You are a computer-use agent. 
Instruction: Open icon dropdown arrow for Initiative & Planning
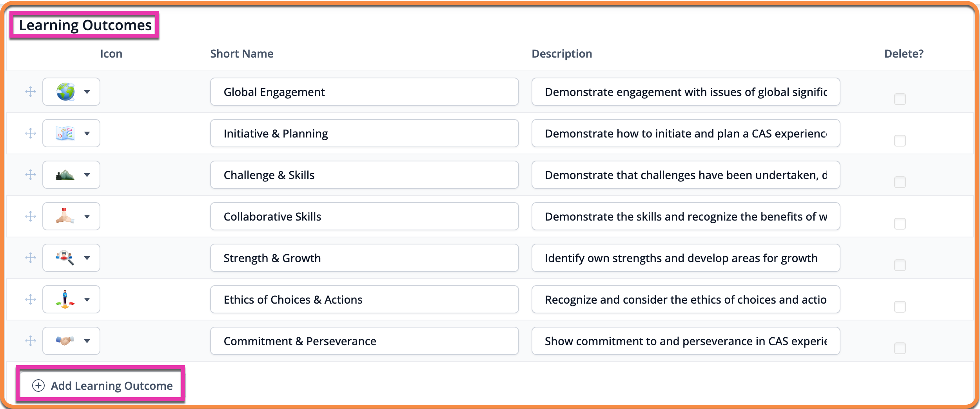click(x=87, y=134)
